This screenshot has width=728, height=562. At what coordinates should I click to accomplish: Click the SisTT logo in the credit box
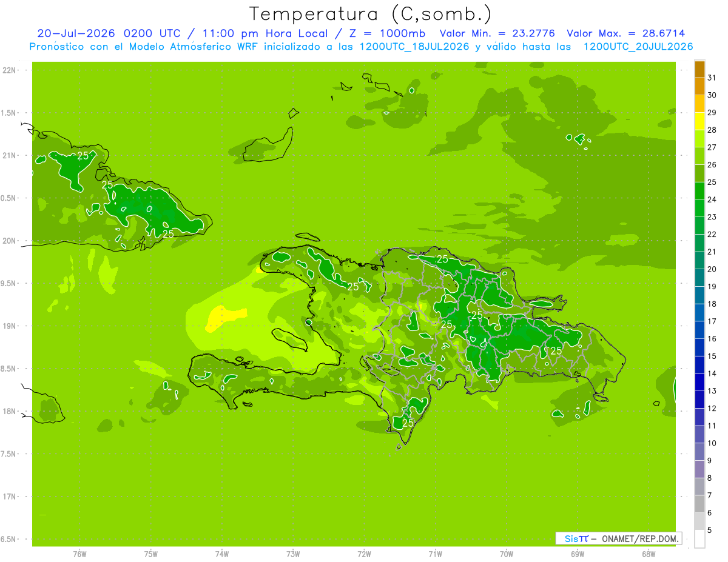coord(576,538)
